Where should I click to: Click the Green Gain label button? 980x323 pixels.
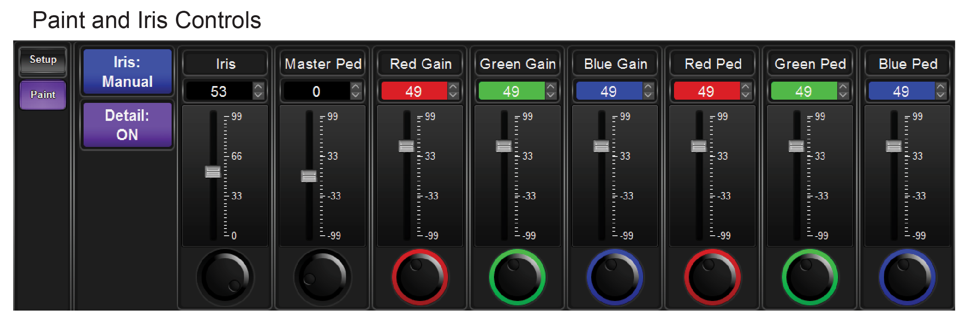click(x=518, y=64)
